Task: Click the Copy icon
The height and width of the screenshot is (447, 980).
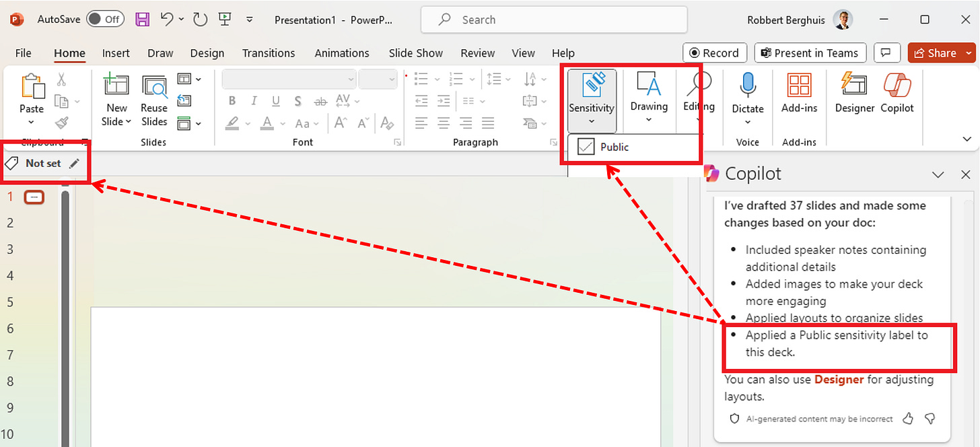Action: pos(61,102)
